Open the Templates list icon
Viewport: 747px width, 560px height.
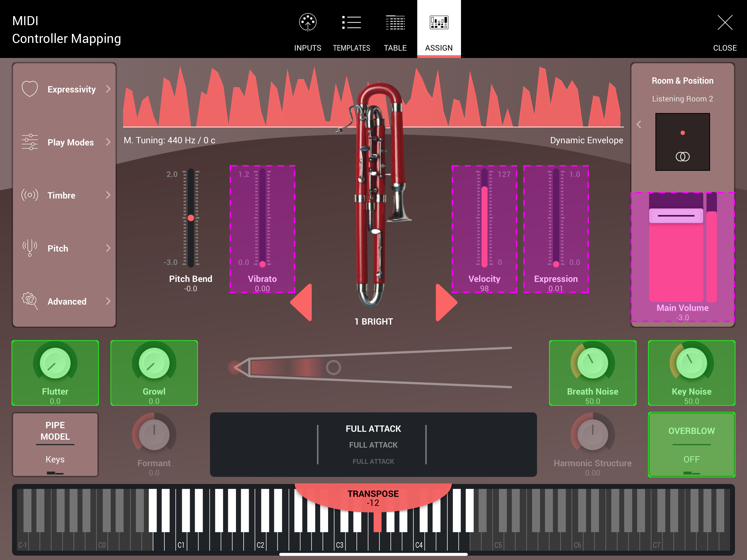pos(351,23)
